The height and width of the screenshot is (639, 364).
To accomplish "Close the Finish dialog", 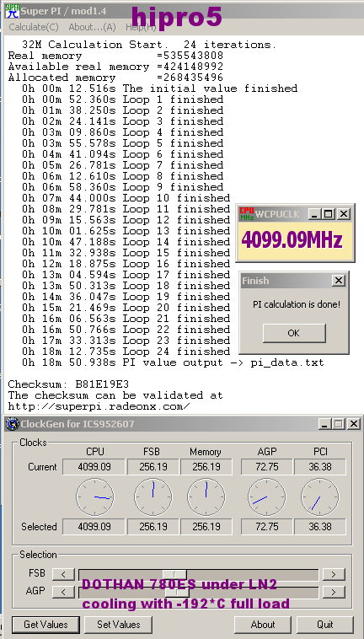I will click(339, 281).
